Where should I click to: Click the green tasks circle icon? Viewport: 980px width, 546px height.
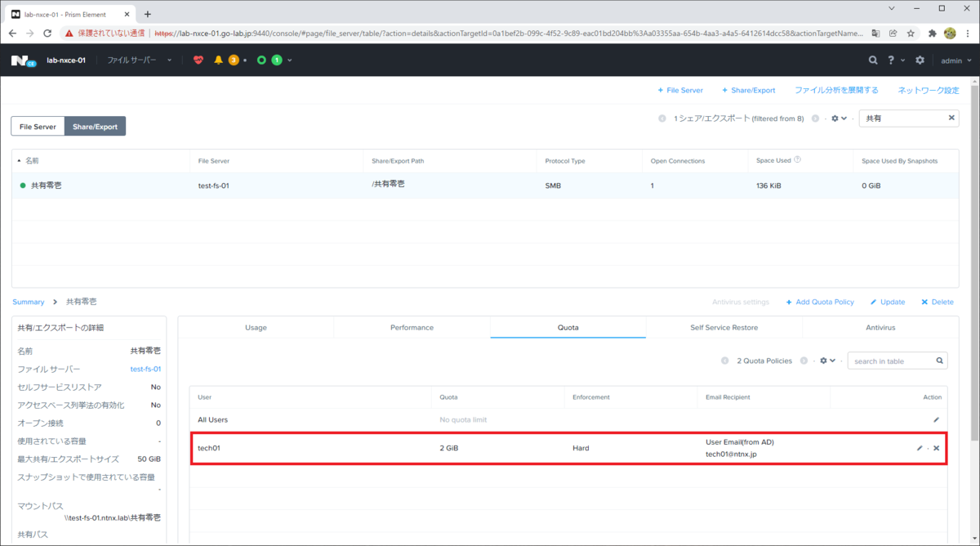(261, 60)
